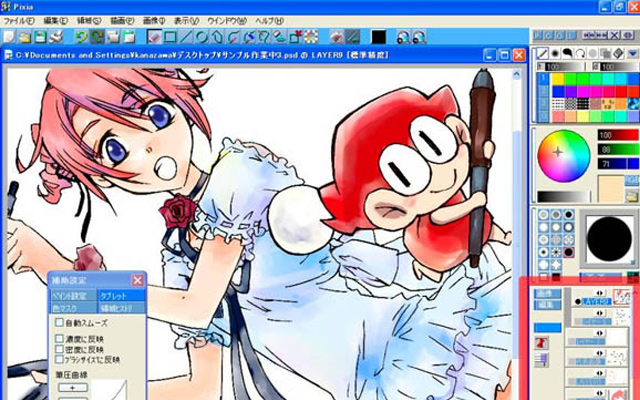The height and width of the screenshot is (400, 640).
Task: Click the zoom out magnifier icon
Action: [x=419, y=37]
